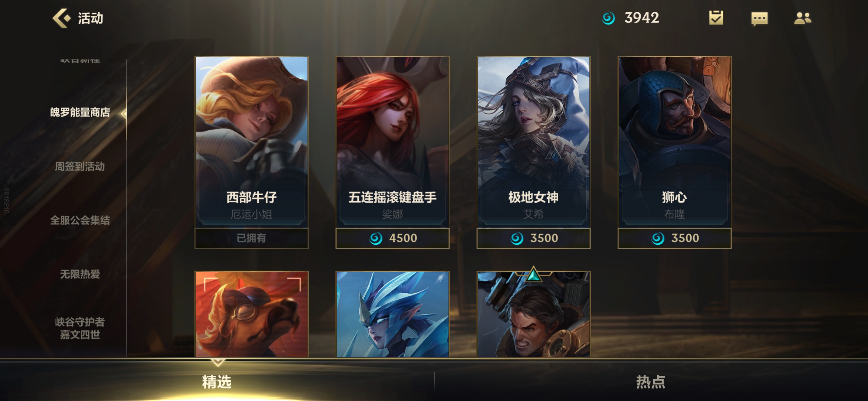Go back using the arrow beside 活动
This screenshot has width=868, height=401.
(61, 18)
